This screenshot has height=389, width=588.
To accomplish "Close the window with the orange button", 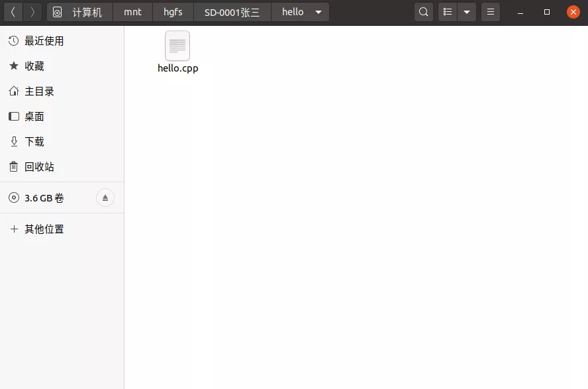I will [x=573, y=12].
